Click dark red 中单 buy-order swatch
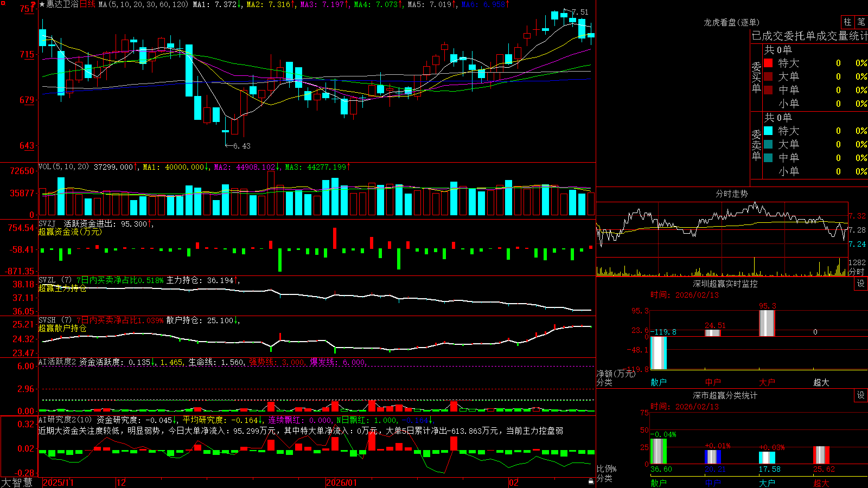The height and width of the screenshot is (488, 868). 768,89
